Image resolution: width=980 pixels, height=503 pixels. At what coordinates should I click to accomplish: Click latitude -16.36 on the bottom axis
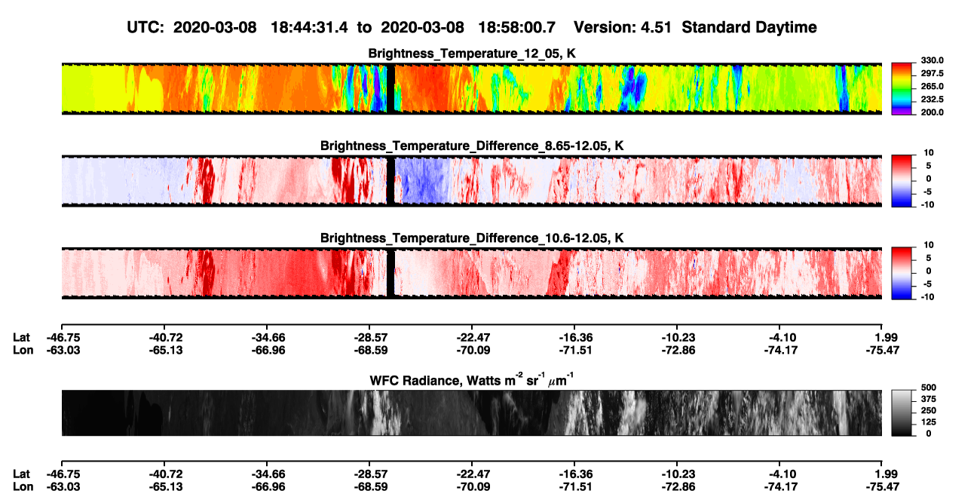[574, 474]
